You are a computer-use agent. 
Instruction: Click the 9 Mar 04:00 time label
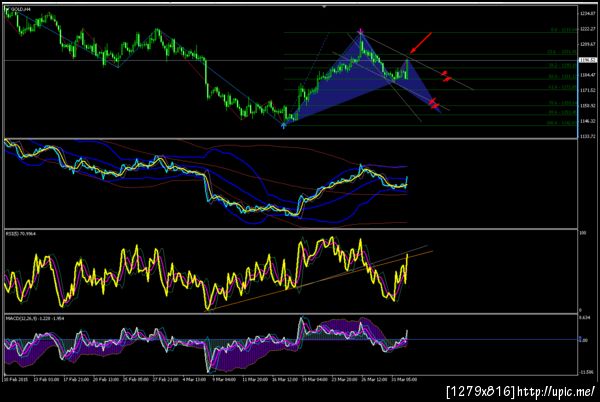225,380
